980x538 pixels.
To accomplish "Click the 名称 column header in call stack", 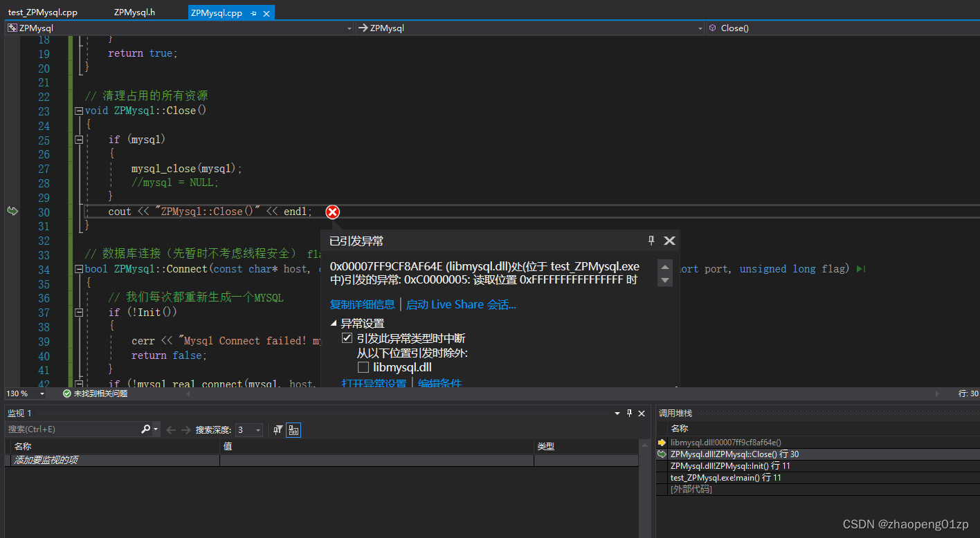I will point(680,429).
